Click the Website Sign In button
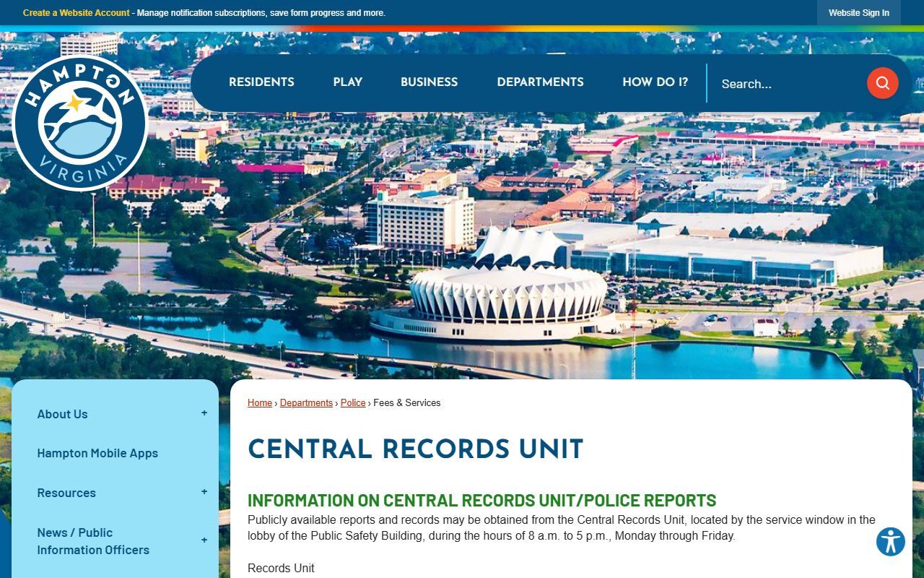 (x=859, y=13)
